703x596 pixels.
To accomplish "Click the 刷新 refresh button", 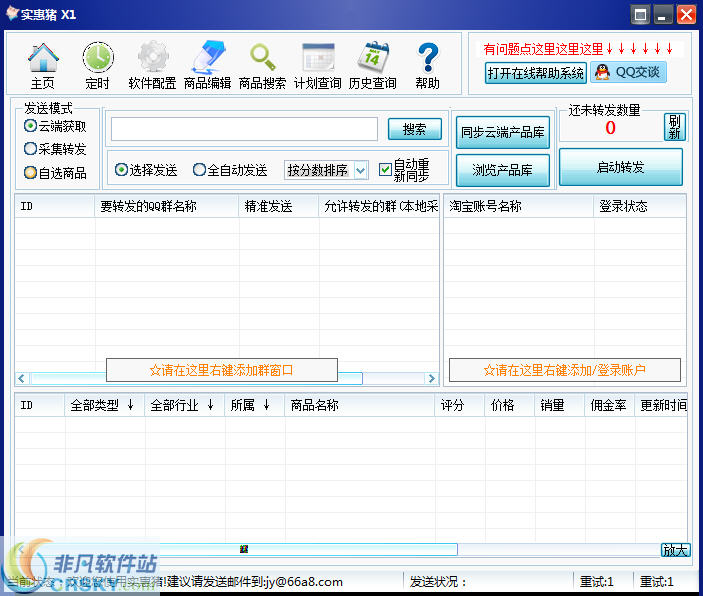I will (x=675, y=127).
